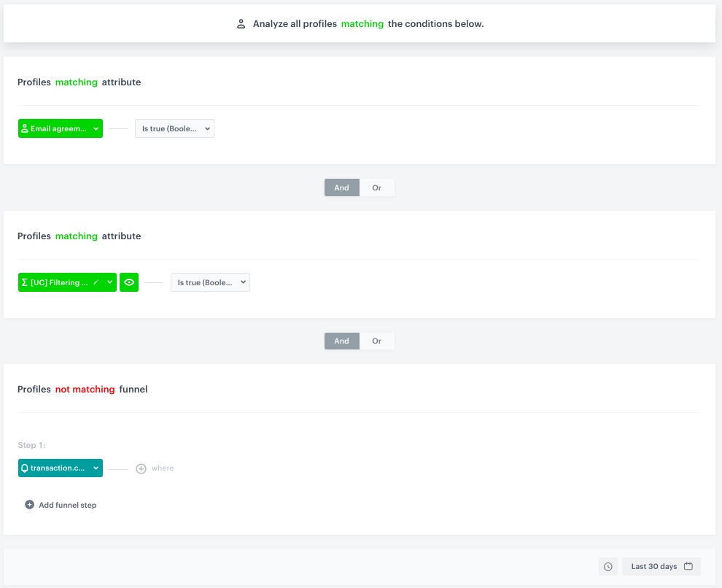Click the person icon in the Analyze header
The width and height of the screenshot is (722, 588).
[241, 23]
